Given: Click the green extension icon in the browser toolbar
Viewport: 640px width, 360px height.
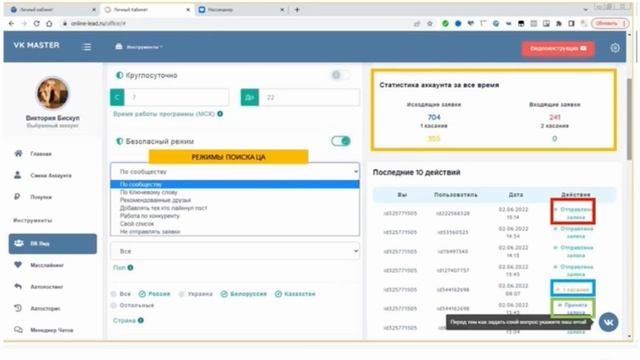Looking at the screenshot, I should [445, 24].
